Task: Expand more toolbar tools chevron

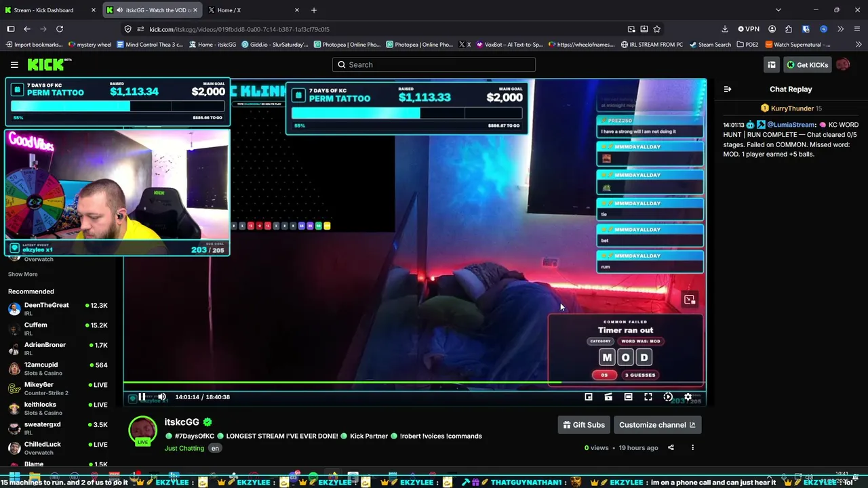Action: (841, 29)
